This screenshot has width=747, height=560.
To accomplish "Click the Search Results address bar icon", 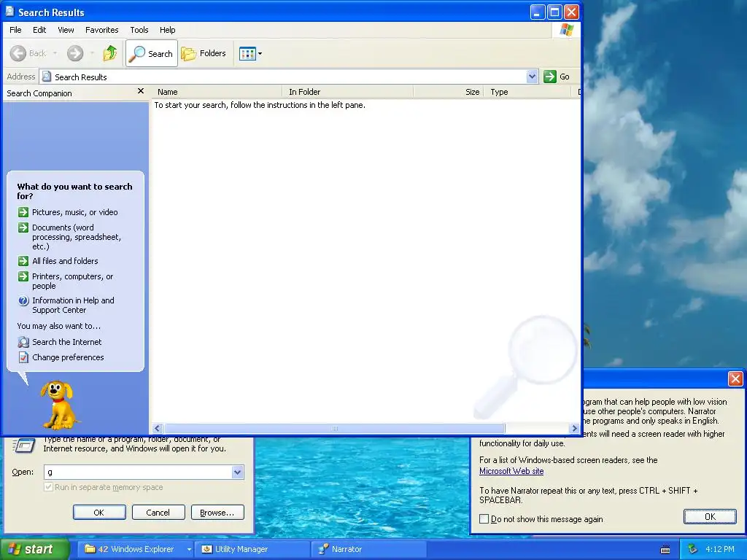I will coord(47,76).
